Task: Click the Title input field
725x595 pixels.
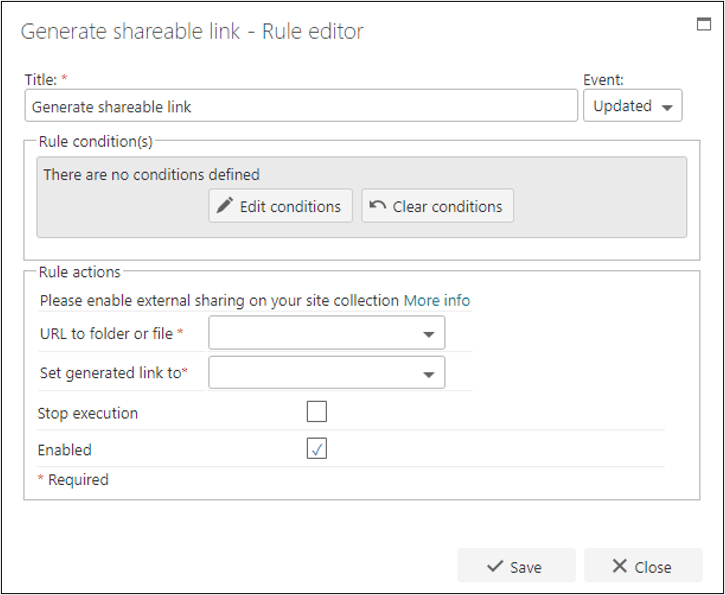Action: pos(301,106)
